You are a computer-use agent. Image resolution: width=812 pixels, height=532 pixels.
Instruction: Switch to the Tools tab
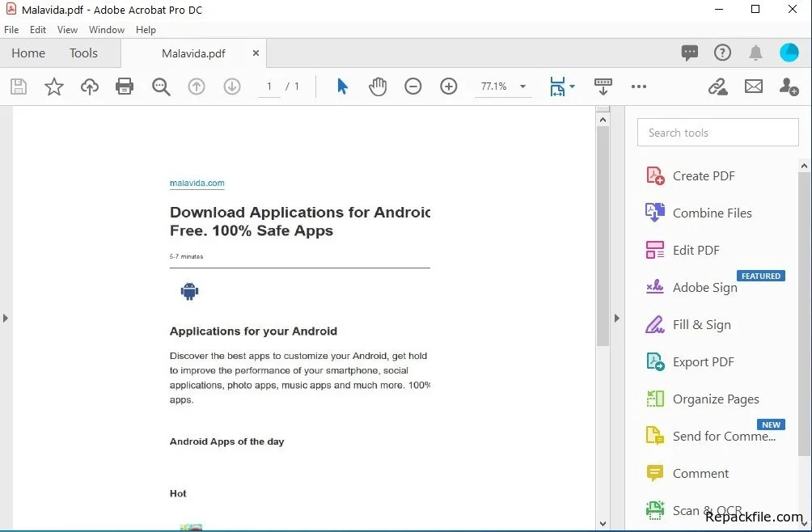[83, 53]
